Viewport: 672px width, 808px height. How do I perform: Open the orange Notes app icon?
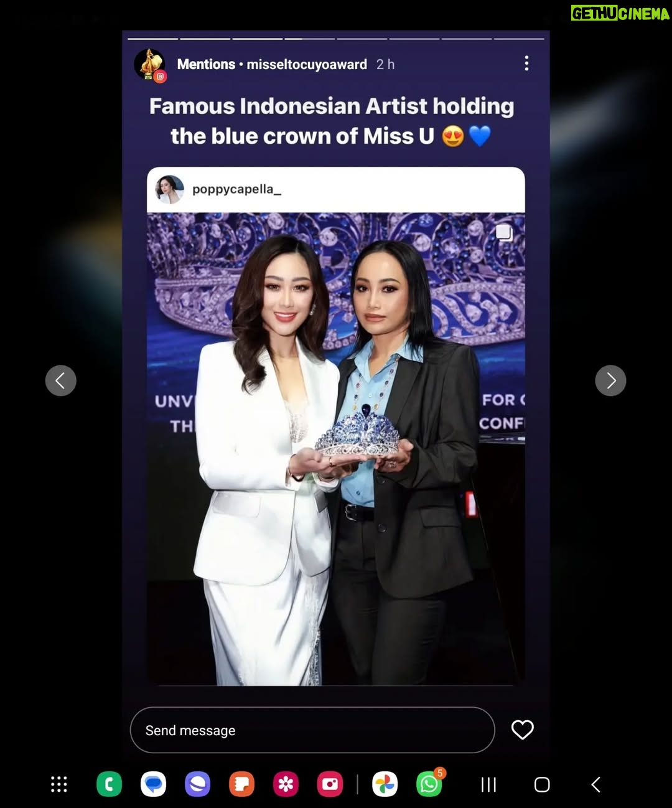pyautogui.click(x=241, y=784)
